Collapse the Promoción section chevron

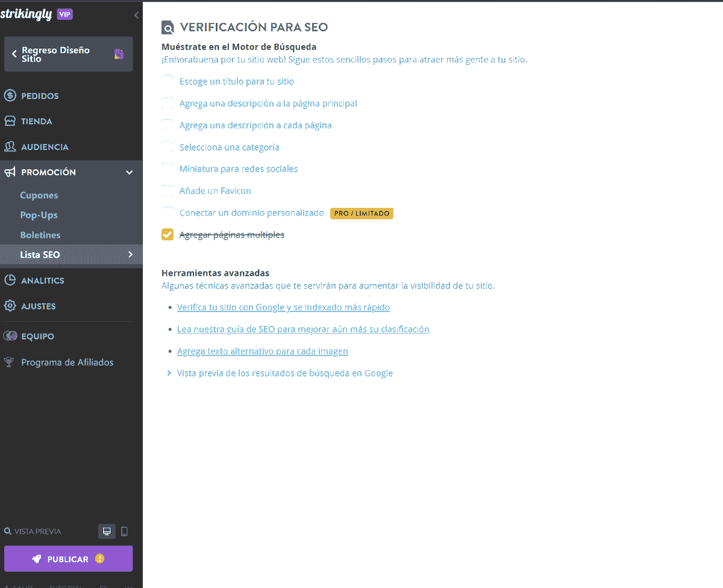[x=129, y=172]
